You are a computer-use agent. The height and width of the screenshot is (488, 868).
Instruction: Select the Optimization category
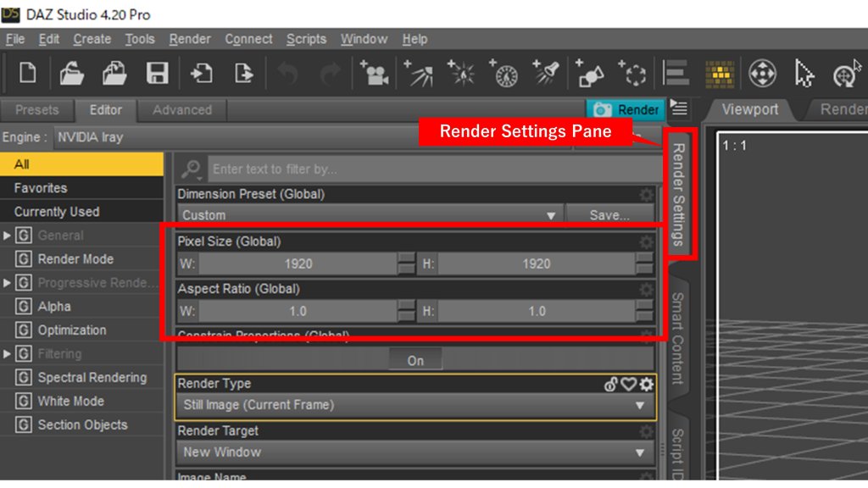82,330
